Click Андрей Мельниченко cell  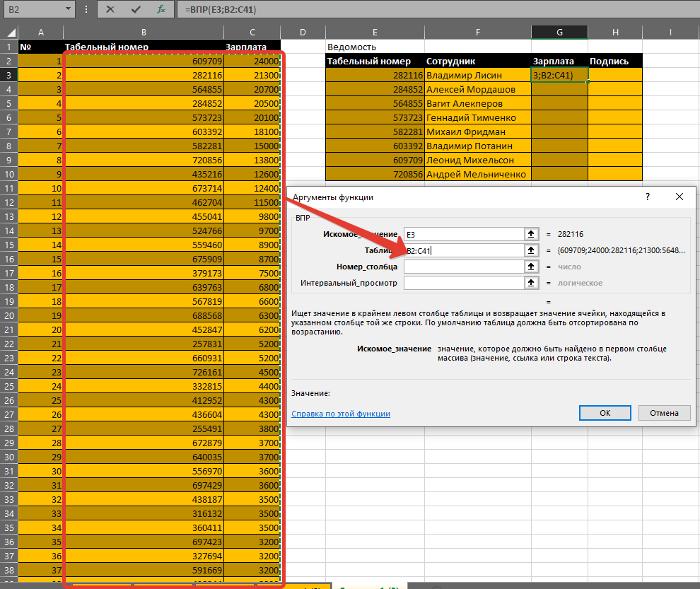pos(478,174)
